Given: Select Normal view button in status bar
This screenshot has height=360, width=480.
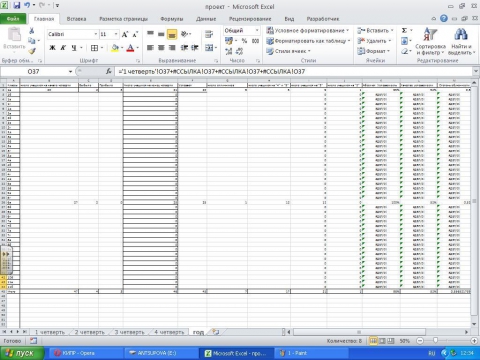Looking at the screenshot, I should coord(373,341).
